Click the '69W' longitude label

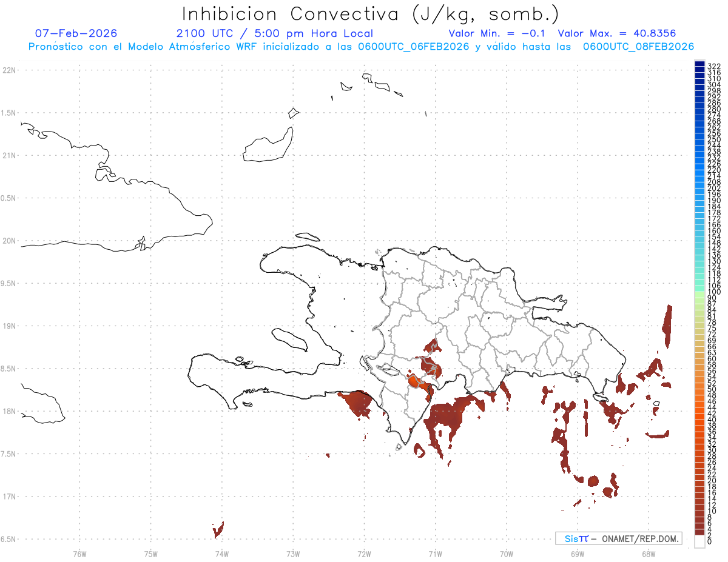coord(578,554)
